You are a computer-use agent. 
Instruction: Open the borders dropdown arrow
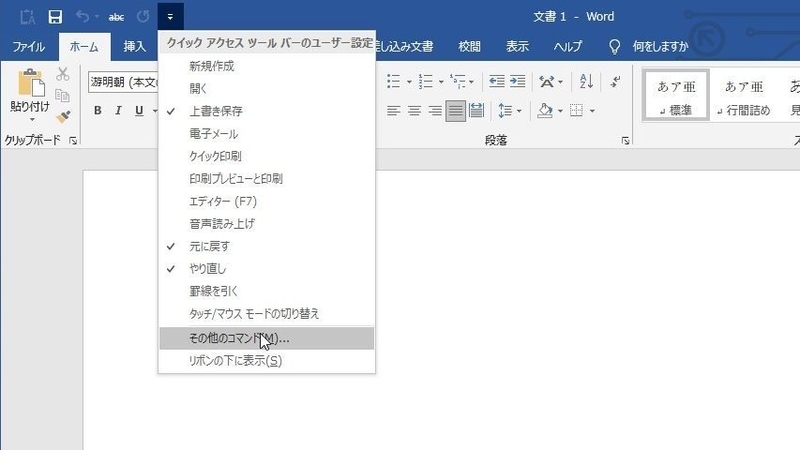[592, 111]
